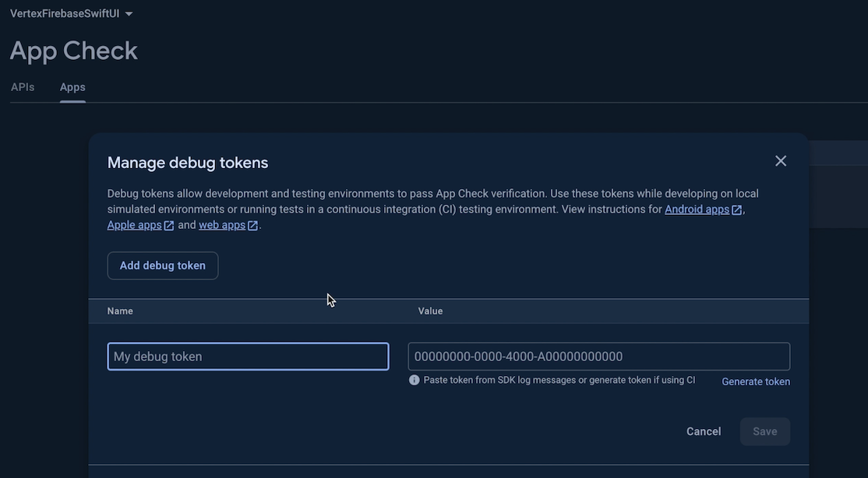Click Generate token link

click(756, 381)
